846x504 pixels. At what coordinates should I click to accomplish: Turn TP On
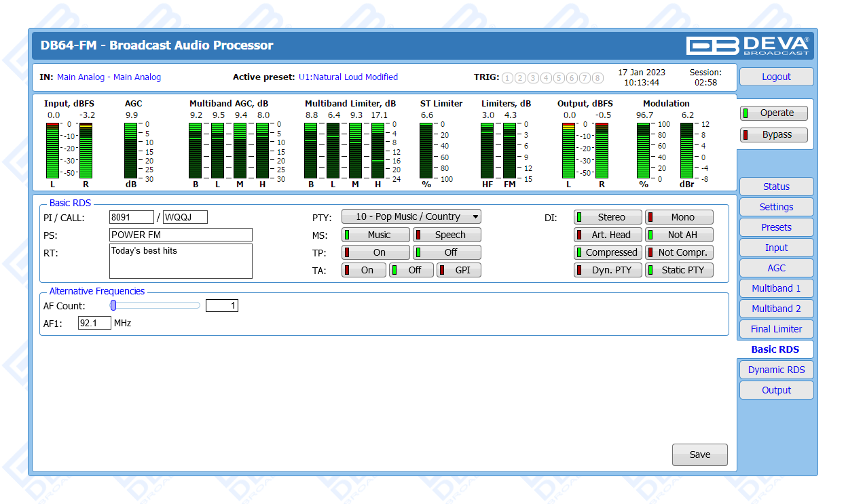[375, 252]
